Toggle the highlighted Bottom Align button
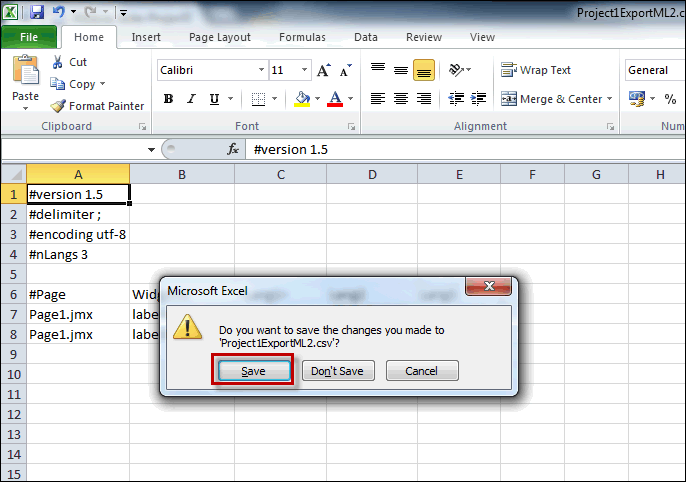The height and width of the screenshot is (482, 686). pyautogui.click(x=424, y=70)
